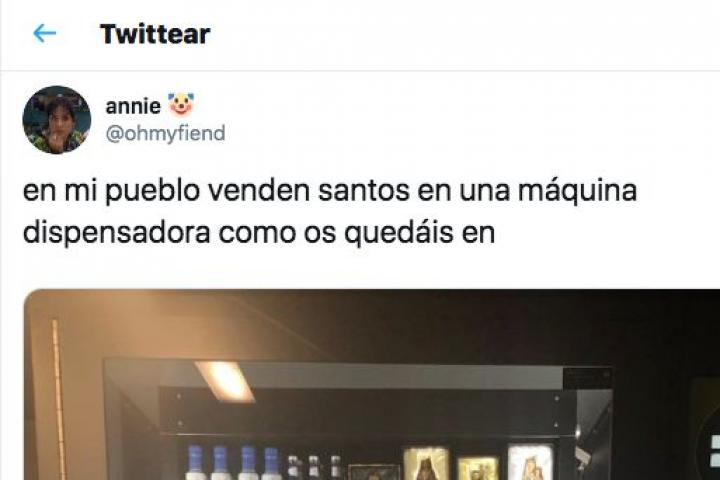Click the word pueblo in tweet
The height and width of the screenshot is (480, 720).
152,191
